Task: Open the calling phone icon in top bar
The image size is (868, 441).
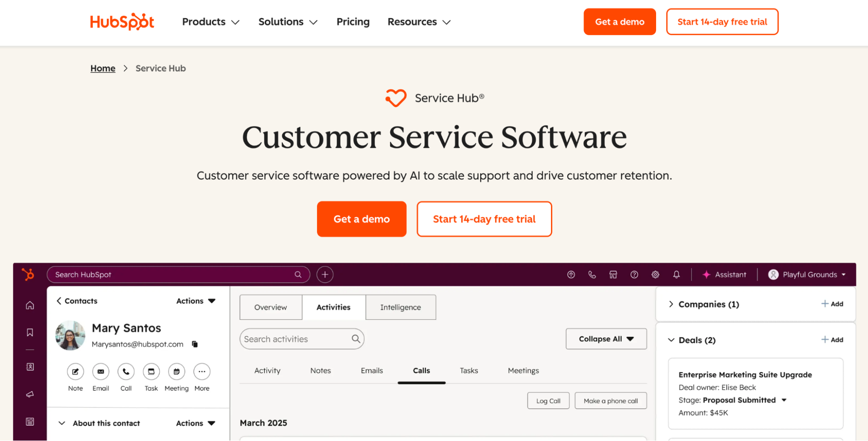Action: [592, 275]
